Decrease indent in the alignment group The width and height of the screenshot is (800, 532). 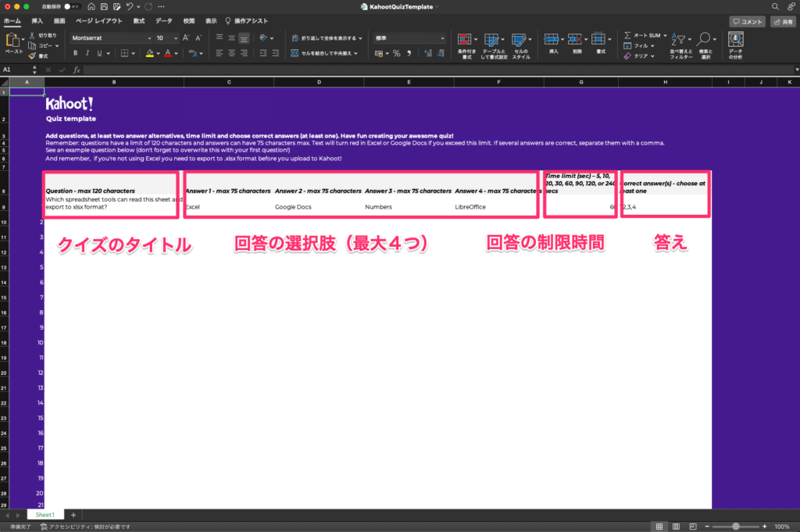click(263, 53)
